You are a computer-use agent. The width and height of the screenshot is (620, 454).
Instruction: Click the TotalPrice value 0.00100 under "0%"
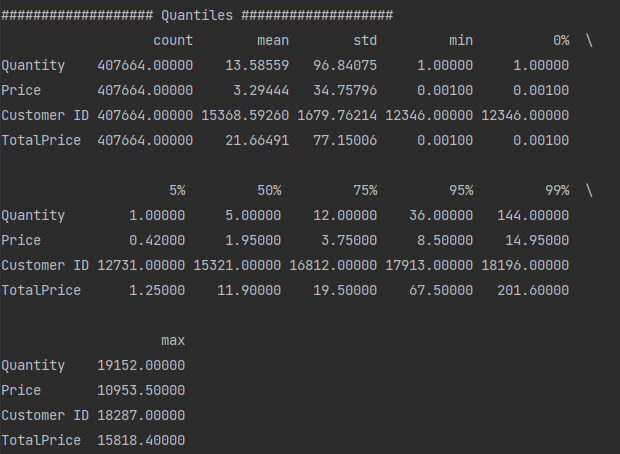pyautogui.click(x=541, y=140)
